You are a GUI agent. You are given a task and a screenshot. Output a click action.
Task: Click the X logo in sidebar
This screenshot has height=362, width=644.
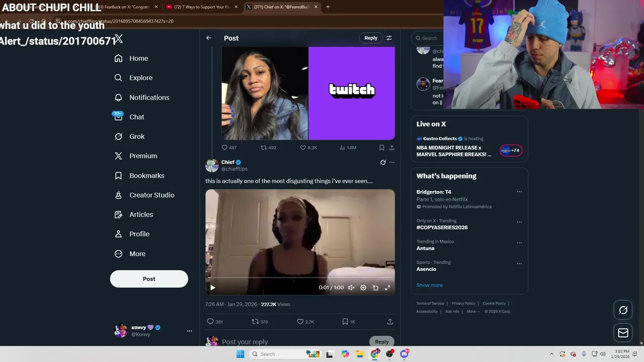click(x=118, y=39)
